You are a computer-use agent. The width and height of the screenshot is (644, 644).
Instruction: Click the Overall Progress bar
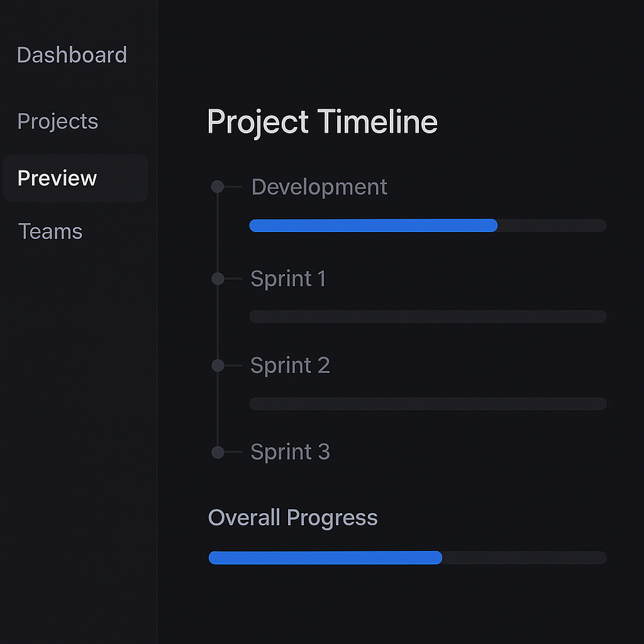coord(324,557)
